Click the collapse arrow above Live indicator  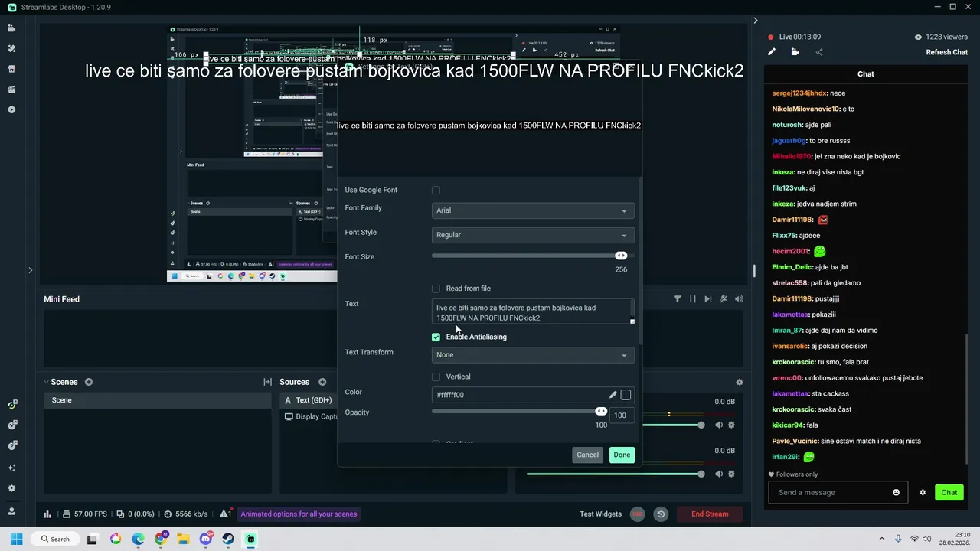[x=755, y=21]
